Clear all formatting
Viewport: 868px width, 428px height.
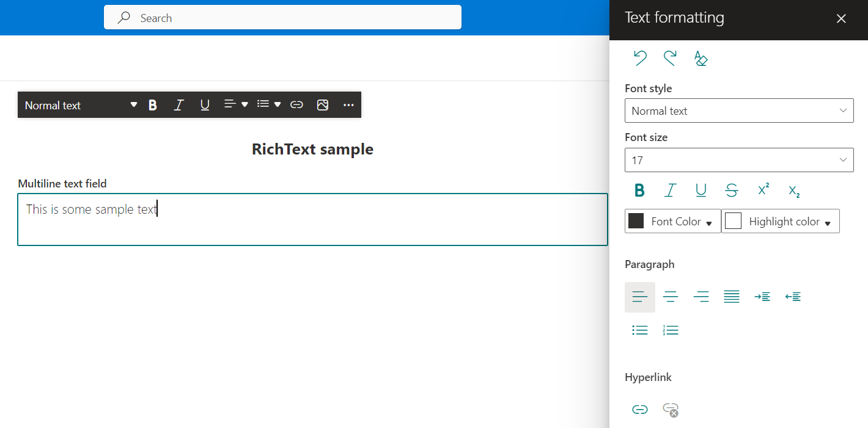point(701,58)
